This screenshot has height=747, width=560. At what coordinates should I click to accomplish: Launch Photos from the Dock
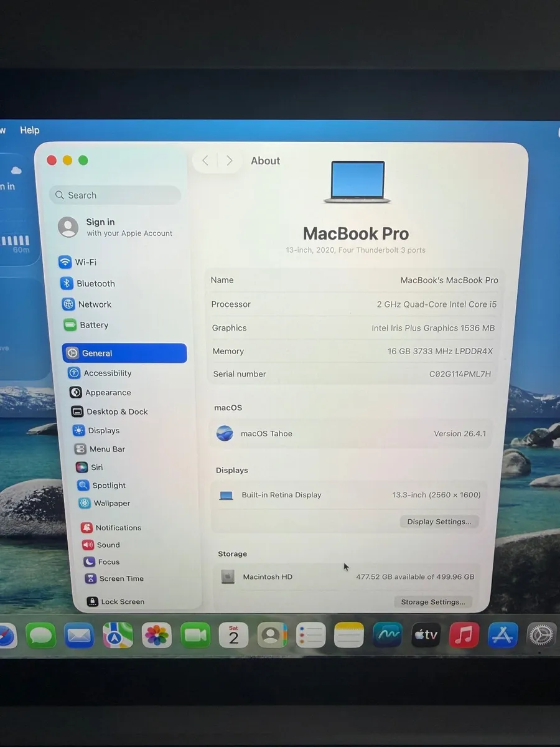tap(156, 636)
